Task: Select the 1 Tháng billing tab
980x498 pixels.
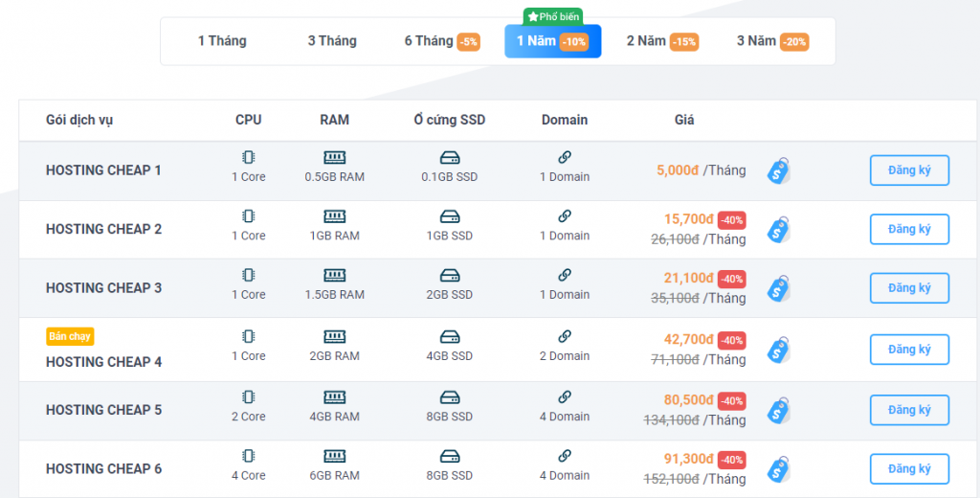Action: 222,41
